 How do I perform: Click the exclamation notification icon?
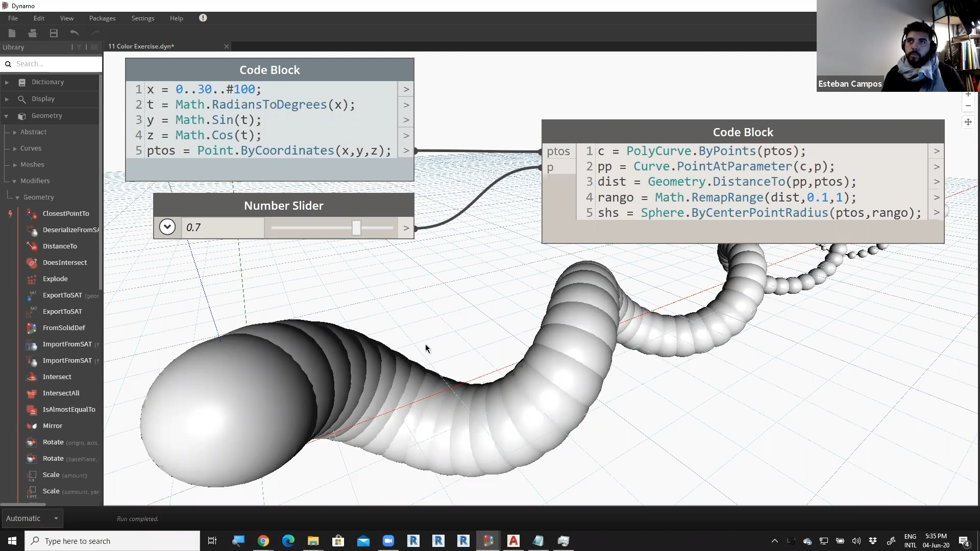(203, 18)
